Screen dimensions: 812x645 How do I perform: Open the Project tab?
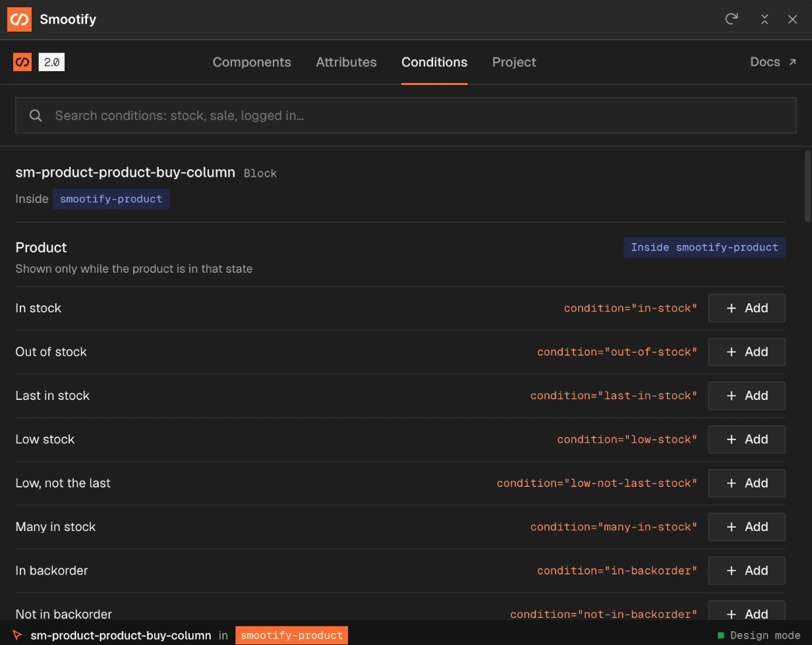point(514,62)
